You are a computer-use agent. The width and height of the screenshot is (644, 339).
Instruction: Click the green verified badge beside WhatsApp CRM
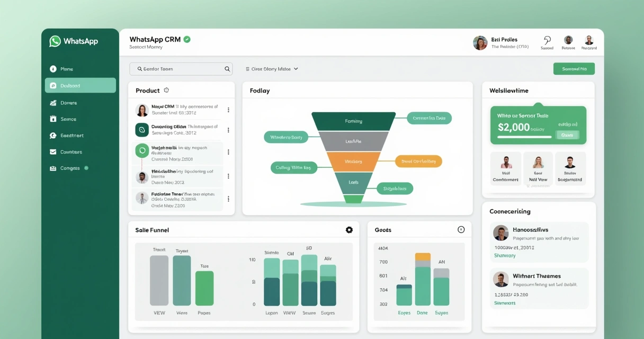point(187,39)
